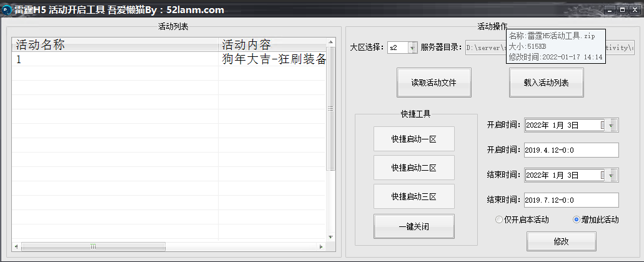Click the horizontal scrollbar right arrow
The image size is (644, 262).
point(322,245)
